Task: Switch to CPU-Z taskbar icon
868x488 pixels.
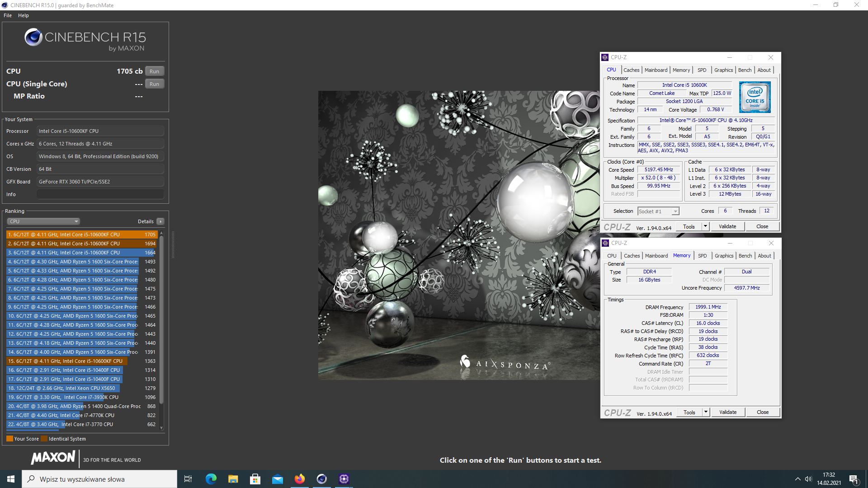Action: (344, 479)
